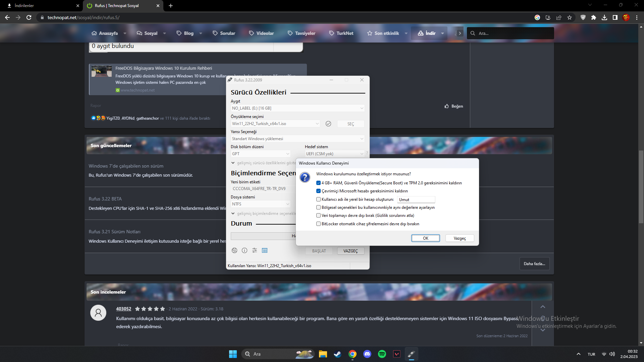Bookmark page with star icon
Viewport: 644px width, 362px height.
[x=570, y=17]
